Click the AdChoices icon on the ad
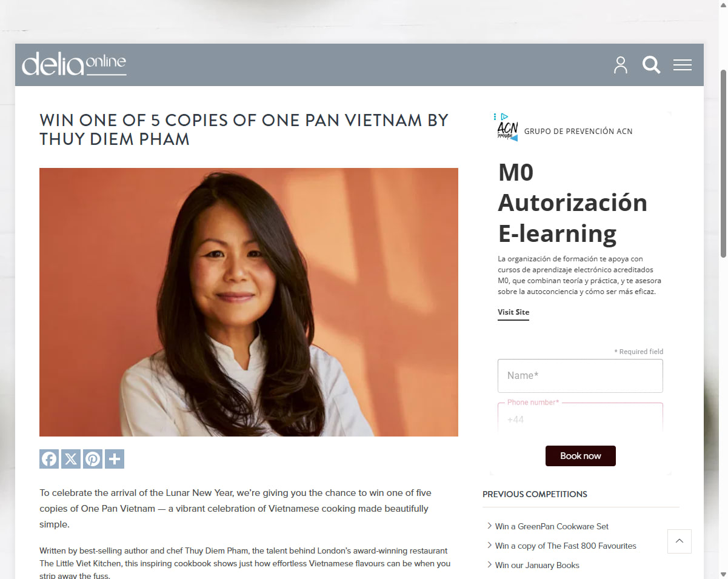The image size is (728, 579). (x=504, y=116)
